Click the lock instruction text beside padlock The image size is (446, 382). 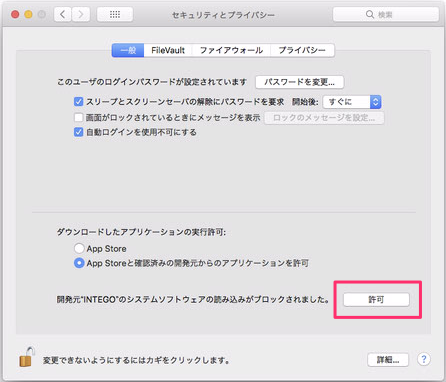136,360
